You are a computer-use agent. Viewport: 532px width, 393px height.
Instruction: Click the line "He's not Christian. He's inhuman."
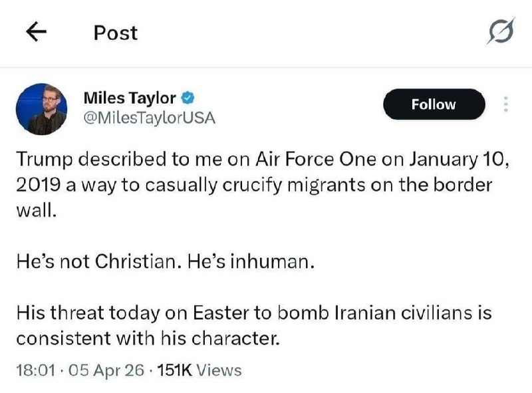[x=164, y=262]
